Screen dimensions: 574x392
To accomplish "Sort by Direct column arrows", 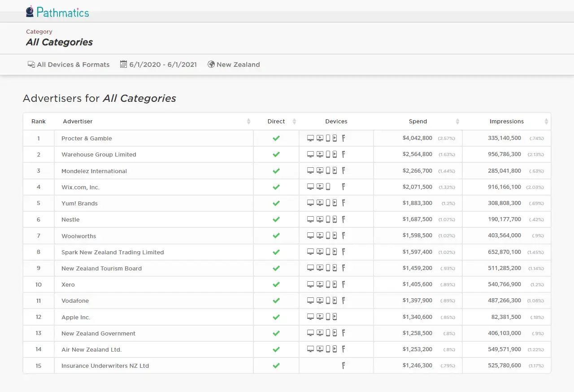I will (294, 122).
